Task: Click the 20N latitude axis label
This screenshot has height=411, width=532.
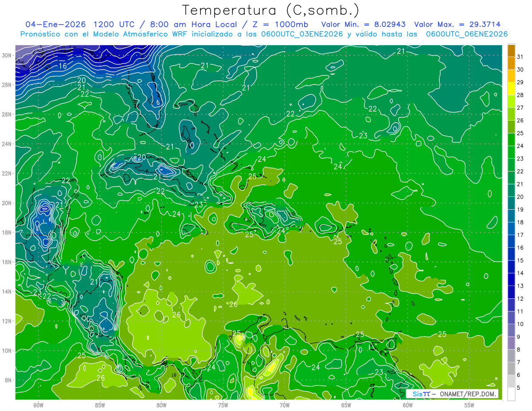Action: pos(8,203)
